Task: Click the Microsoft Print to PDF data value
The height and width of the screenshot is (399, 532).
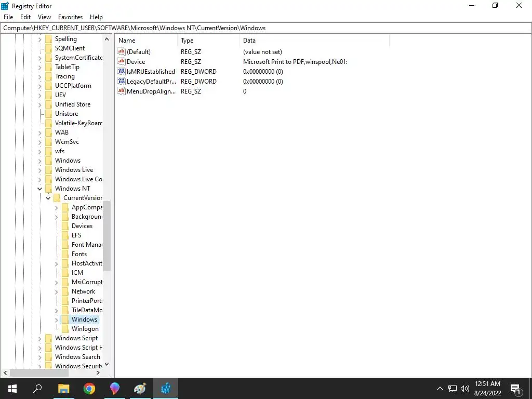Action: coord(295,61)
